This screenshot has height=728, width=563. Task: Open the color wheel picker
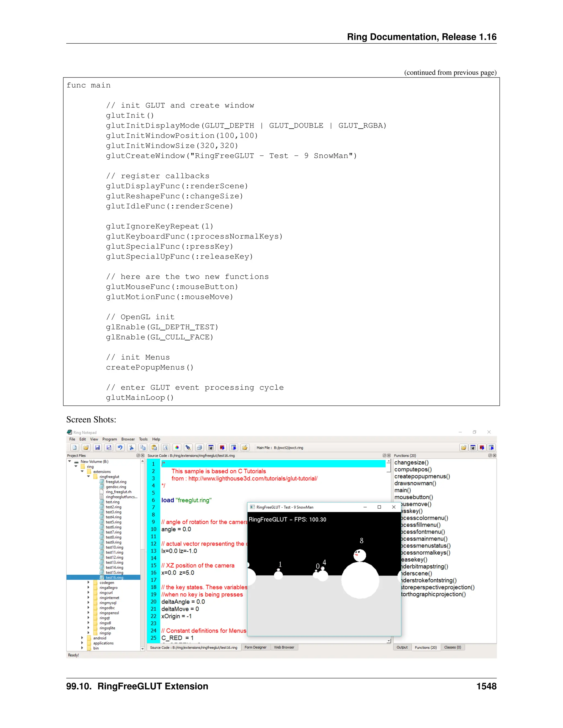click(x=177, y=447)
